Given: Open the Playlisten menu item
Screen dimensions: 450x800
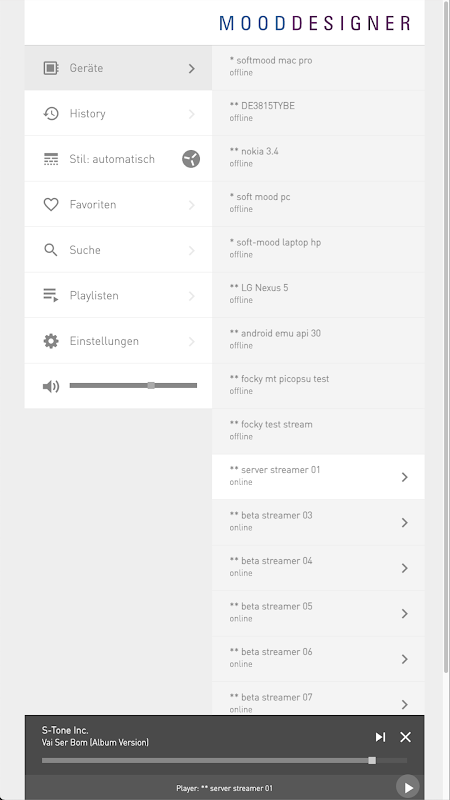Looking at the screenshot, I should click(118, 295).
